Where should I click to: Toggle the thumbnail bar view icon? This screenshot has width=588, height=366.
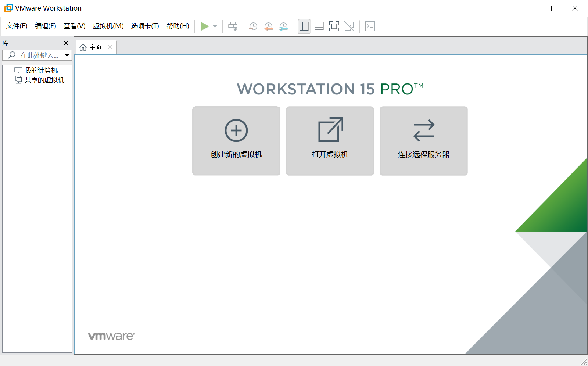coord(319,26)
